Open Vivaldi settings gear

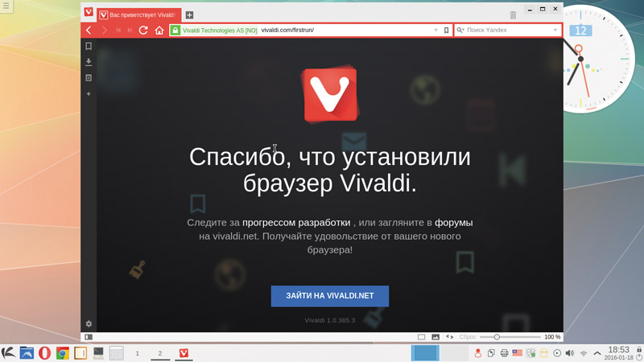[89, 324]
